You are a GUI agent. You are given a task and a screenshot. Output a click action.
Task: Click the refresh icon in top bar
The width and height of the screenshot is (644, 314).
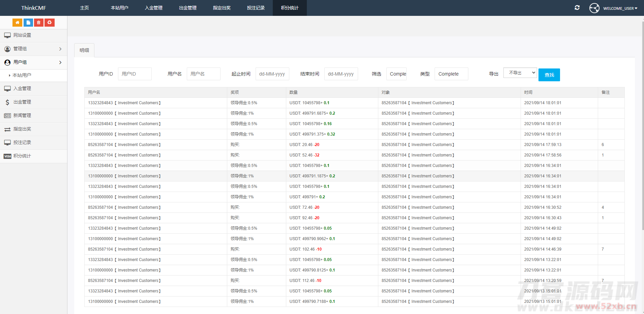[x=577, y=7]
